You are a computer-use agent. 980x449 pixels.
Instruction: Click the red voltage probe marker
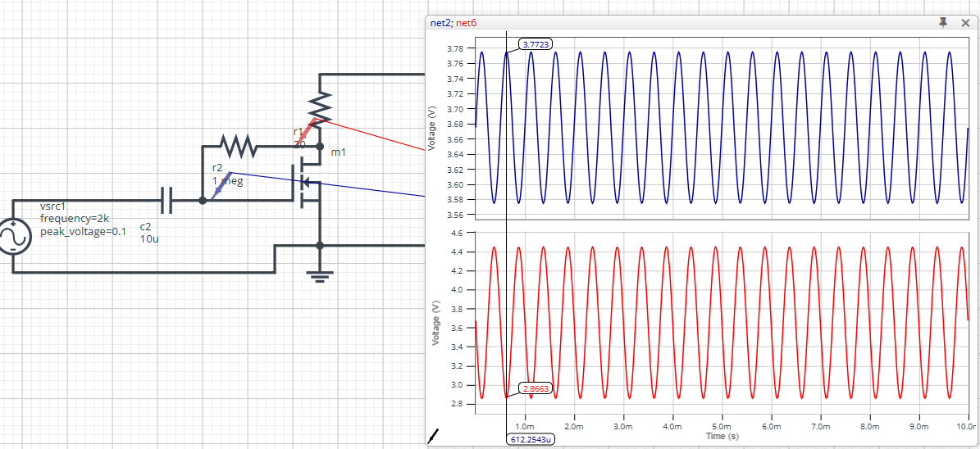pyautogui.click(x=307, y=129)
